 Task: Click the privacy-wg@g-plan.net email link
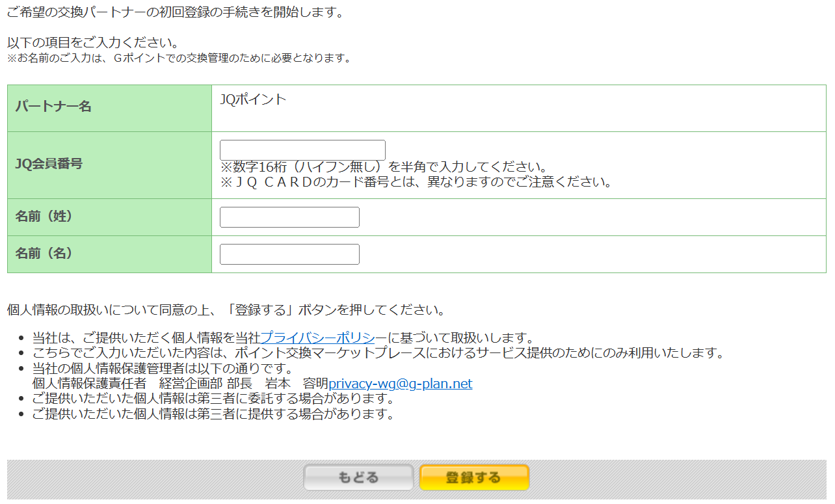click(400, 384)
